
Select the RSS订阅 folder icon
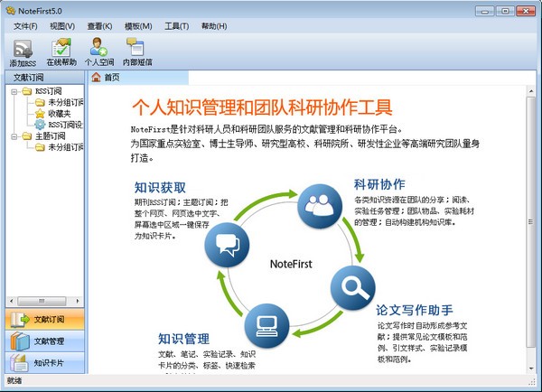tap(27, 91)
